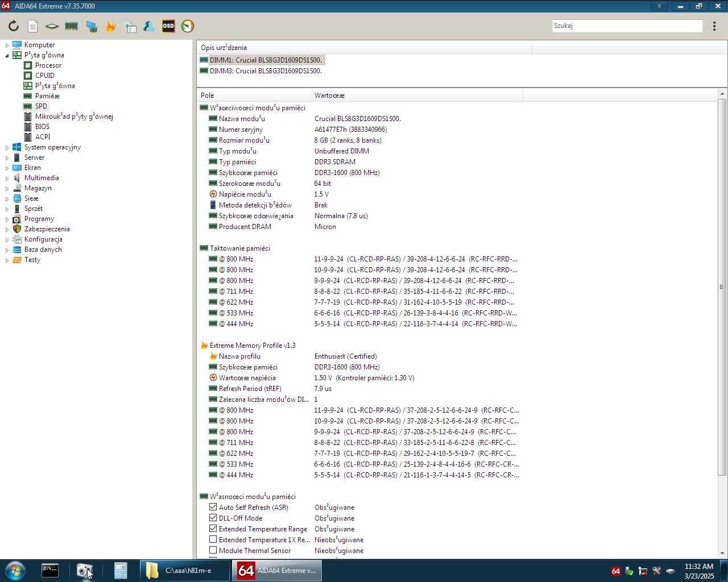This screenshot has height=582, width=728.
Task: Select the DIMM3 Crucial device row
Action: point(262,71)
